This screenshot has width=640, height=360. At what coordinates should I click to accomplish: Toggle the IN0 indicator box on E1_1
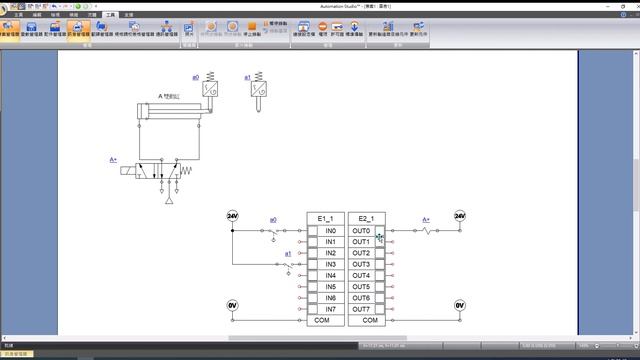tap(313, 231)
